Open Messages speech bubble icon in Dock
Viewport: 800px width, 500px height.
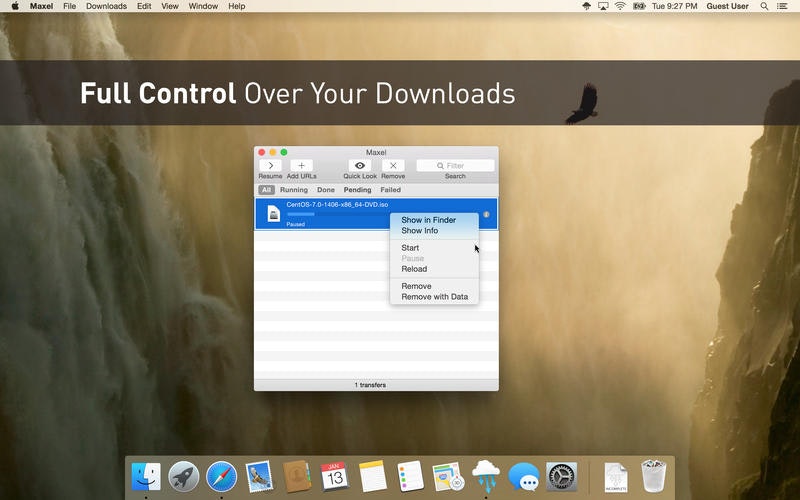click(523, 477)
